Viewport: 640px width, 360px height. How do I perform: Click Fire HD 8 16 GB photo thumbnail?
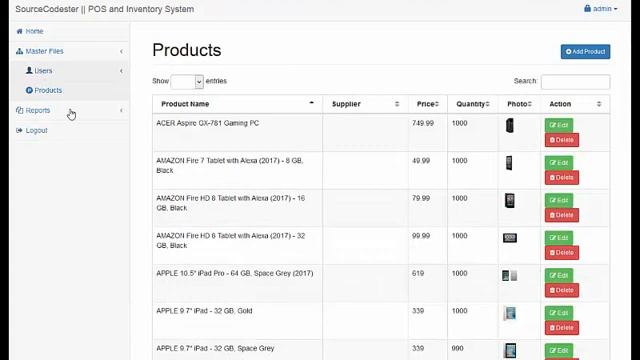click(x=510, y=201)
